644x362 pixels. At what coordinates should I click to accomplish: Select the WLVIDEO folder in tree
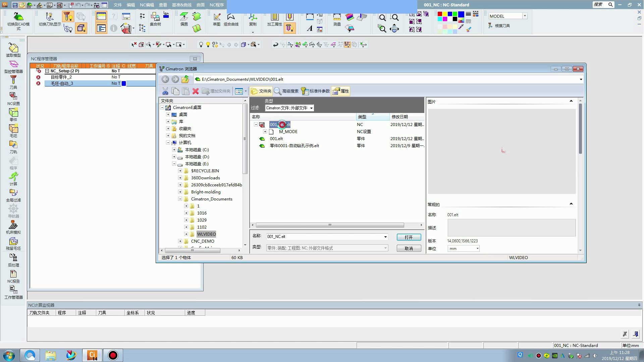(x=206, y=234)
